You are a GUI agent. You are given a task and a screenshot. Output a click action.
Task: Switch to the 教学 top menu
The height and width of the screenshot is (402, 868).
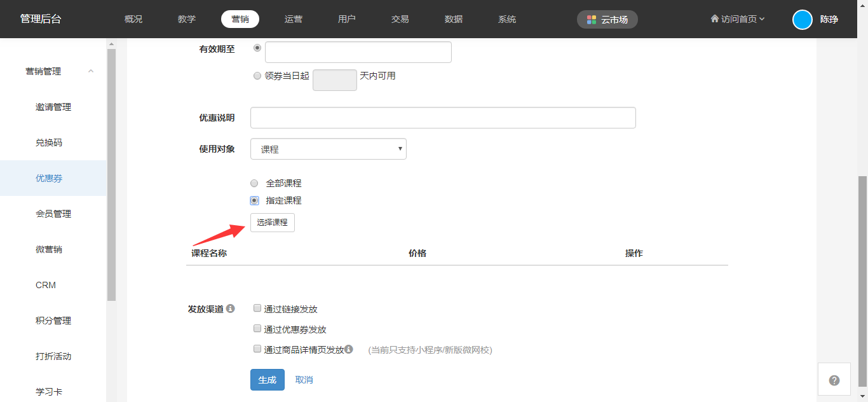(187, 19)
